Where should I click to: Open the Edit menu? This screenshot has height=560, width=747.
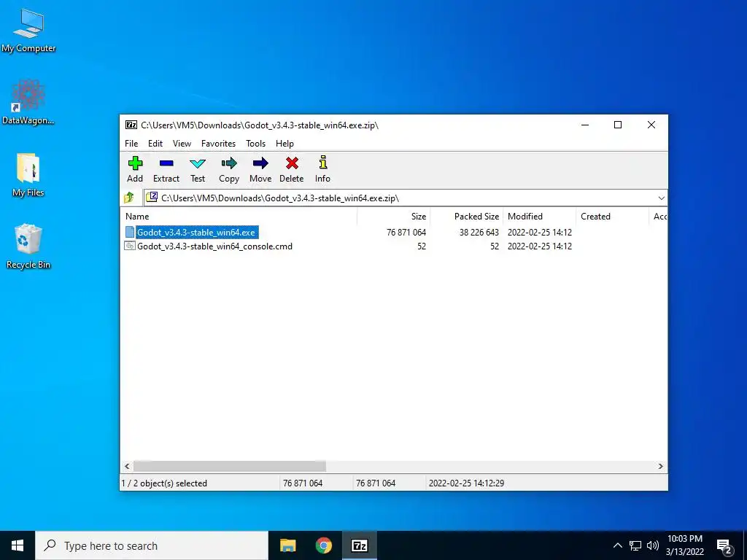[x=155, y=144]
